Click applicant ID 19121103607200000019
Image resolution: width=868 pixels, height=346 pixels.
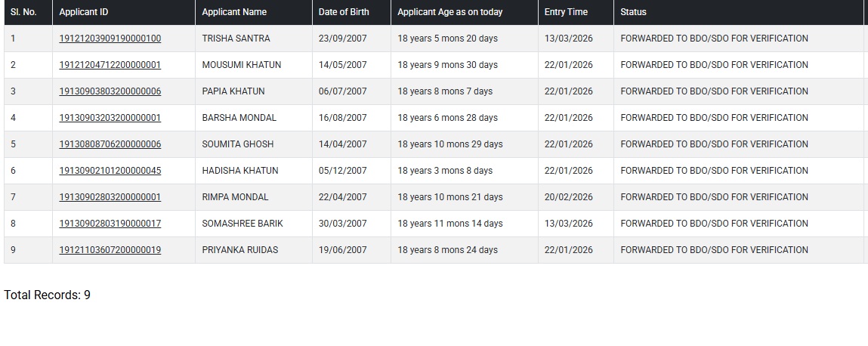pyautogui.click(x=110, y=250)
